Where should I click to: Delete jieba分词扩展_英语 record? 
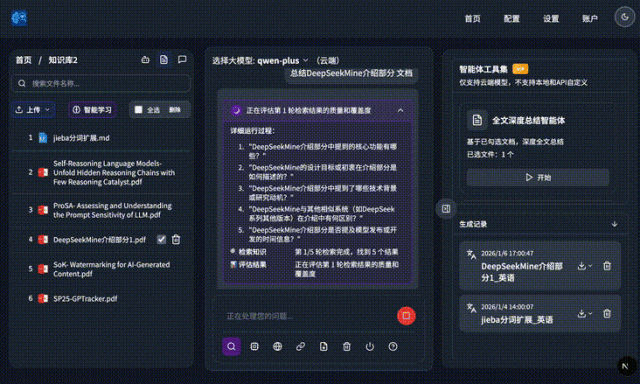tap(607, 313)
